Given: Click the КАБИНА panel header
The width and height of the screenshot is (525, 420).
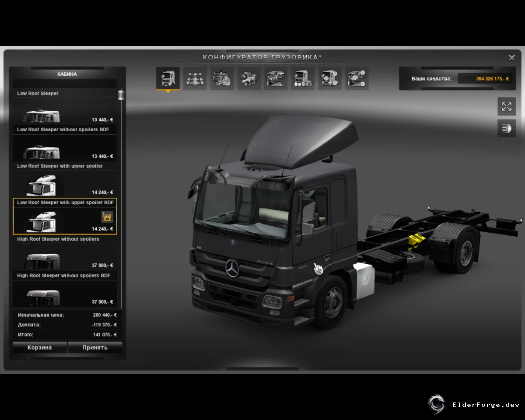Looking at the screenshot, I should tap(67, 74).
